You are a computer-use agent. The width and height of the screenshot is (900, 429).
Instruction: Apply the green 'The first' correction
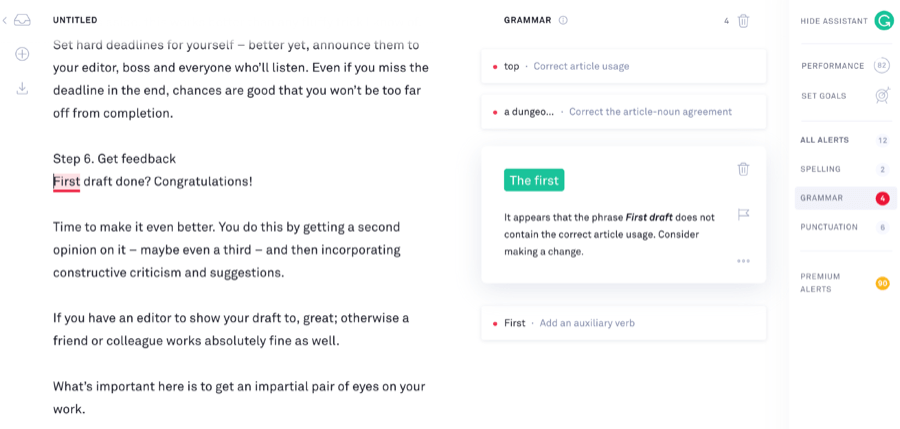[534, 180]
